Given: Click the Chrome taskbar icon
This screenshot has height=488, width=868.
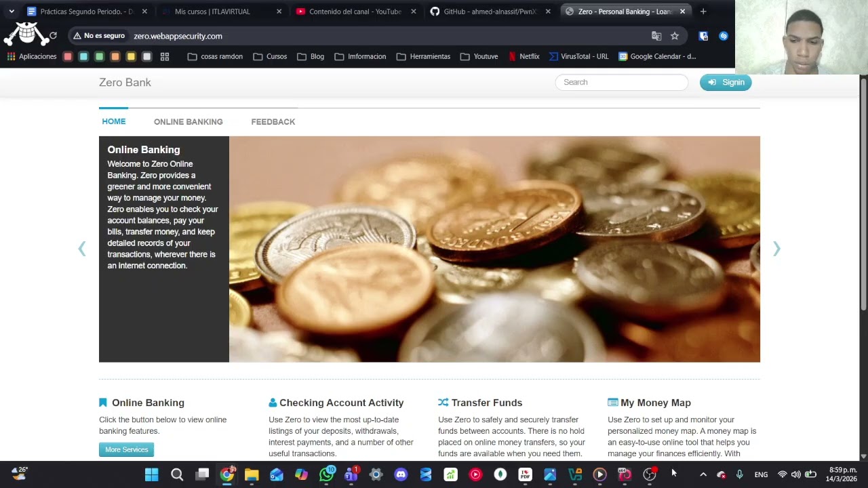Looking at the screenshot, I should pyautogui.click(x=227, y=474).
